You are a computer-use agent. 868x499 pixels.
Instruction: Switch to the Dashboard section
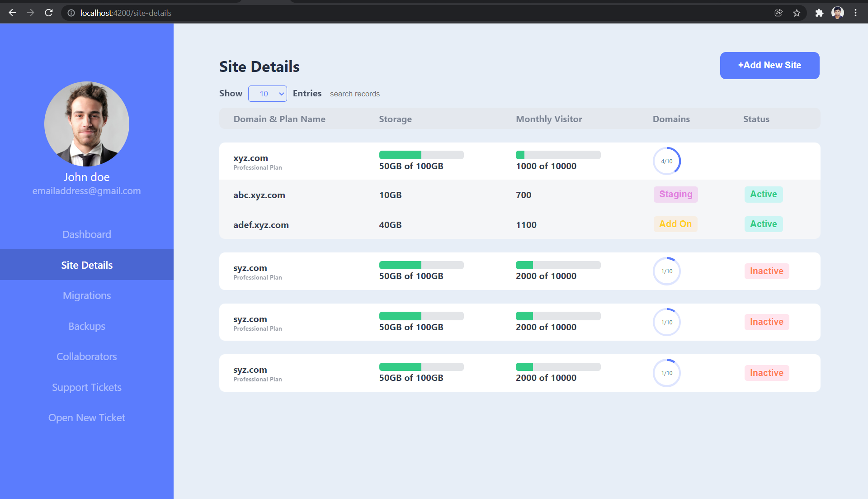click(86, 234)
